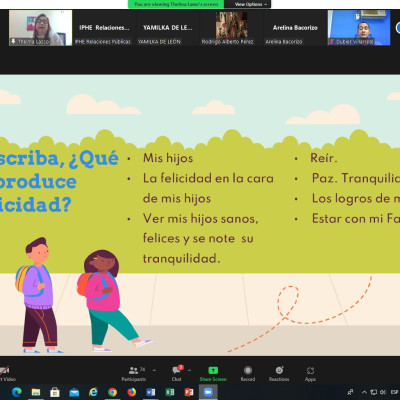This screenshot has height=400, width=400.
Task: Open the Zoom Chat panel
Action: tap(177, 374)
